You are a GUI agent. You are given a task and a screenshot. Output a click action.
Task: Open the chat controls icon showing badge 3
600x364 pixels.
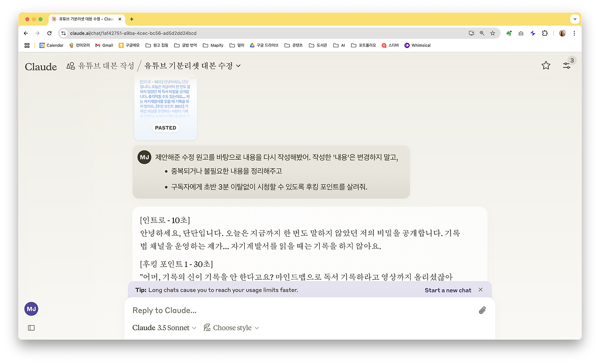click(567, 66)
